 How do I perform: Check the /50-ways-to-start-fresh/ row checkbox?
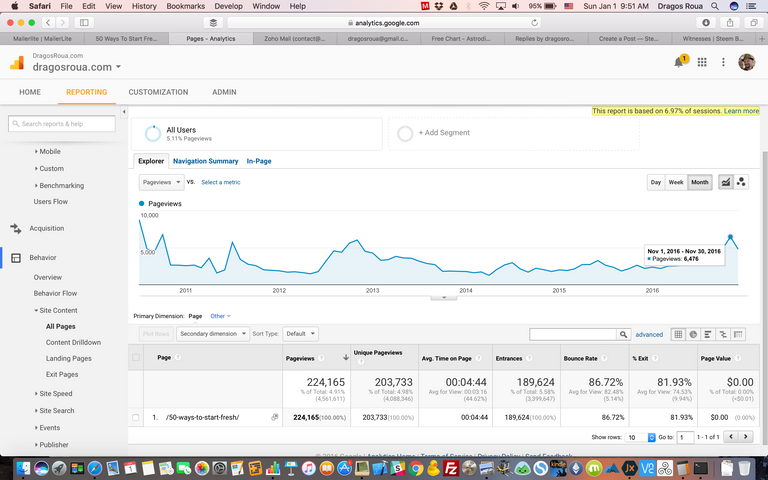coord(137,416)
